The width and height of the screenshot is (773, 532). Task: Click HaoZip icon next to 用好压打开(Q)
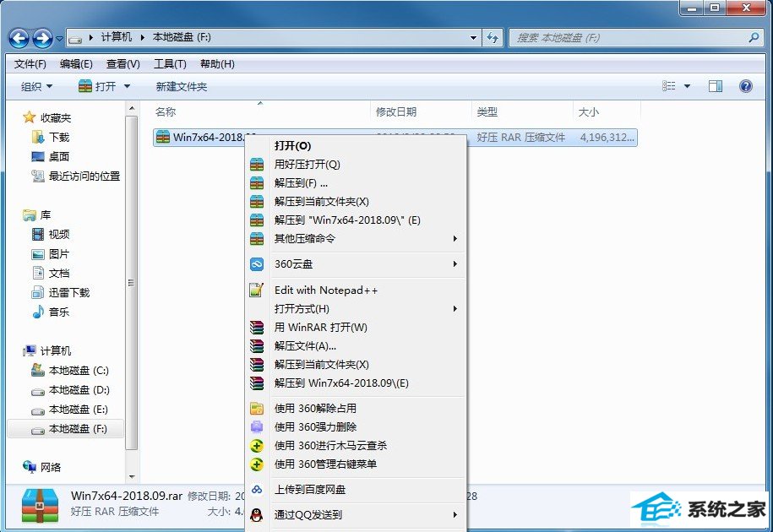click(257, 165)
